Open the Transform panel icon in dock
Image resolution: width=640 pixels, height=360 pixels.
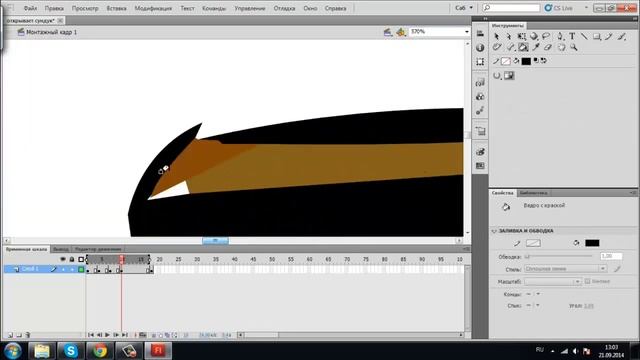[x=480, y=62]
